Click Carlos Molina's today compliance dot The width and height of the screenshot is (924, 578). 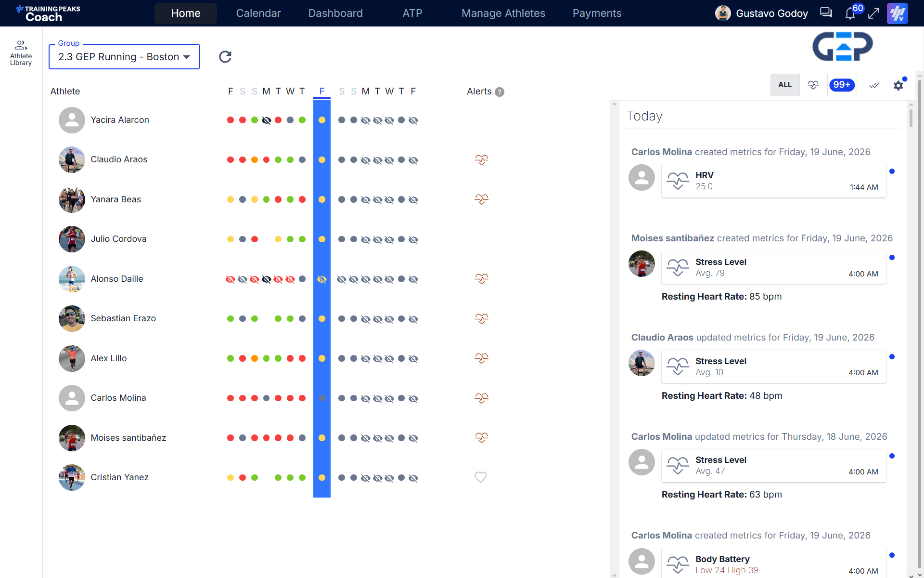click(x=322, y=398)
